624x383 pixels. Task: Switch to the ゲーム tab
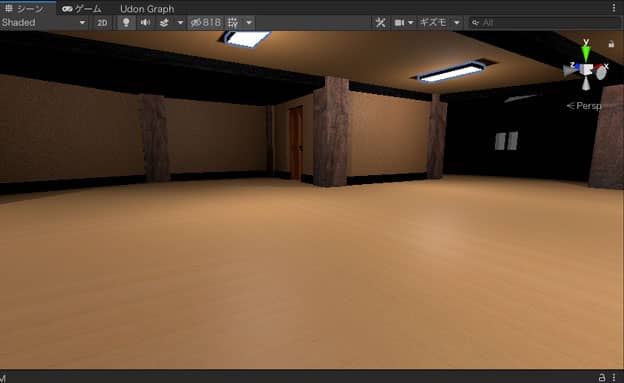[82, 8]
